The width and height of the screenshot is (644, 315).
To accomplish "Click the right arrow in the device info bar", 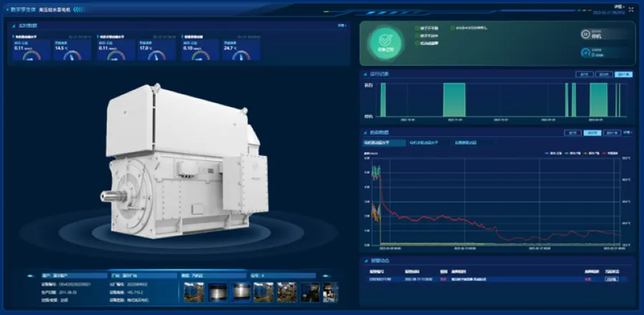I will tap(326, 276).
